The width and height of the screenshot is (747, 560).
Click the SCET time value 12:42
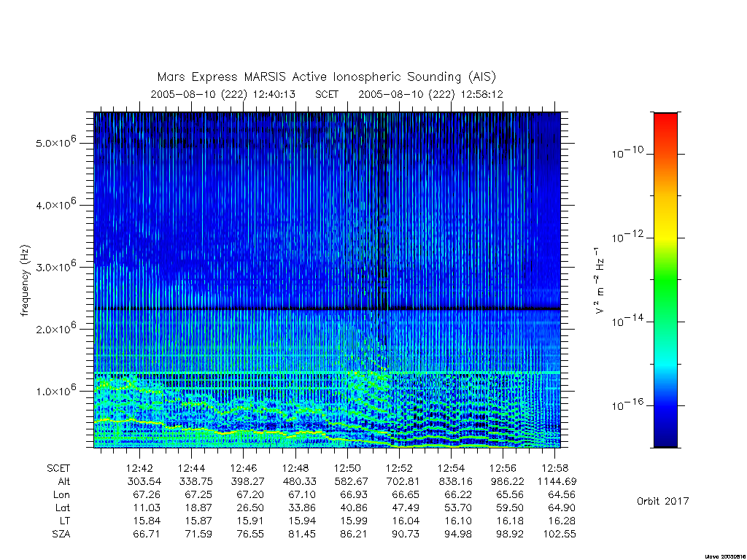[139, 468]
